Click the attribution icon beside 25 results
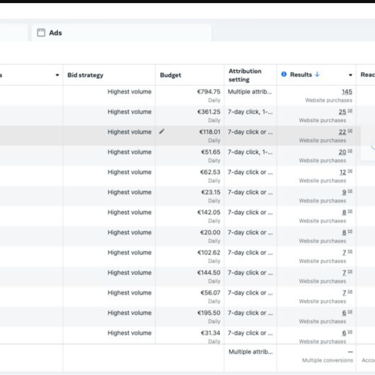 point(350,111)
